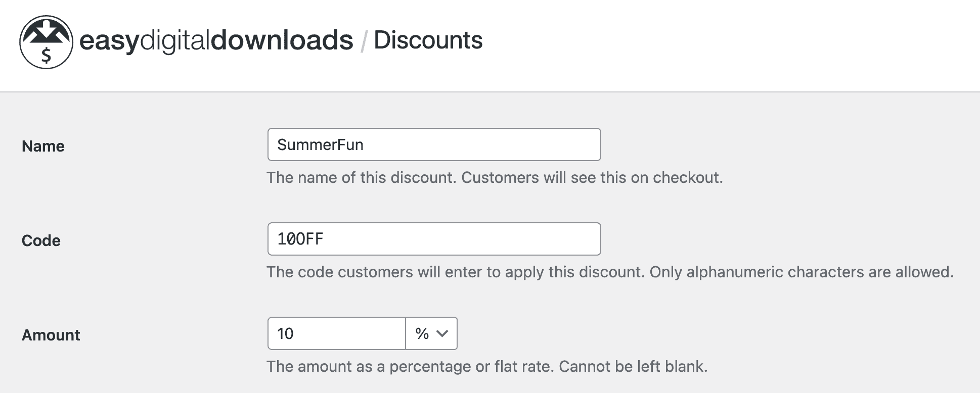Click the Name help text about checkout
This screenshot has height=393, width=980.
[495, 178]
